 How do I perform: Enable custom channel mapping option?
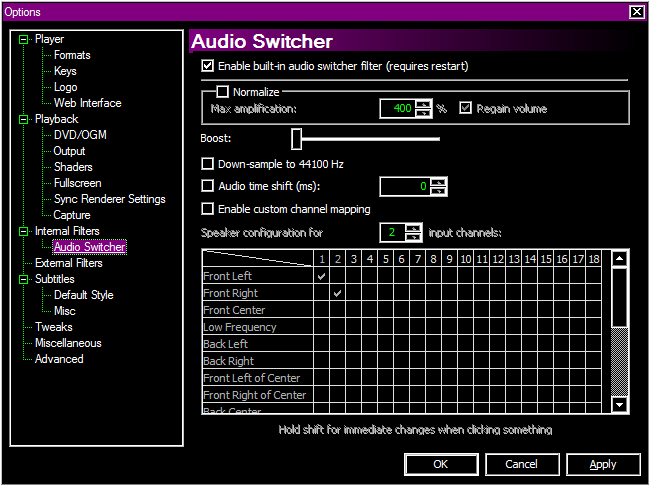(208, 209)
